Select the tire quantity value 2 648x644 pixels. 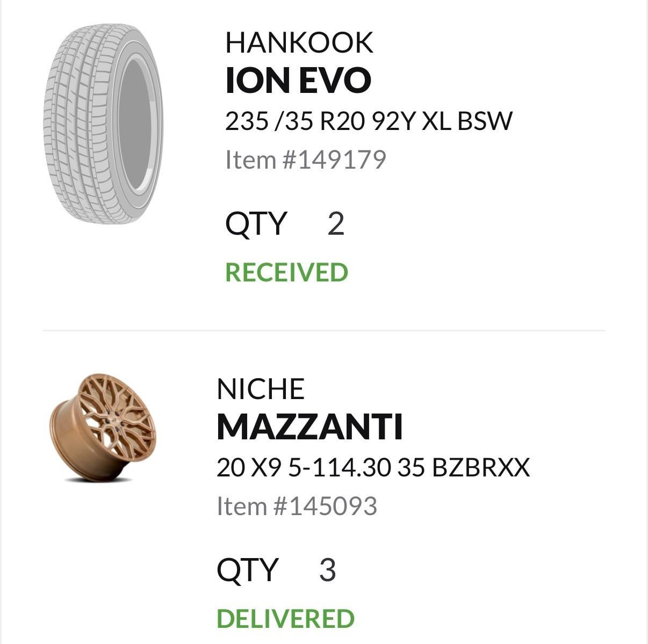pos(335,223)
